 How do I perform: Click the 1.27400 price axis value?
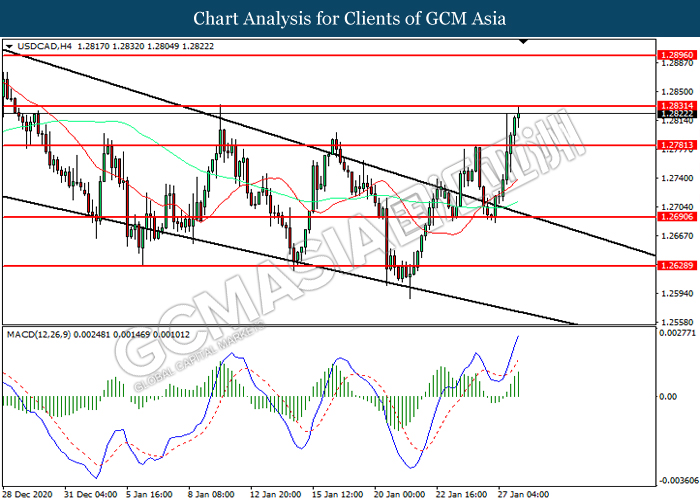[677, 178]
